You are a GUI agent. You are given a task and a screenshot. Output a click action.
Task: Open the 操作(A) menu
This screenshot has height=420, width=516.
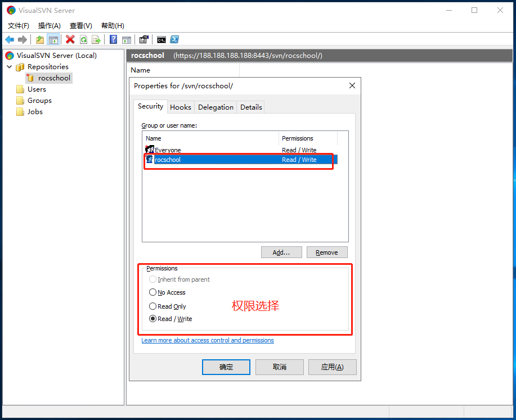point(50,26)
